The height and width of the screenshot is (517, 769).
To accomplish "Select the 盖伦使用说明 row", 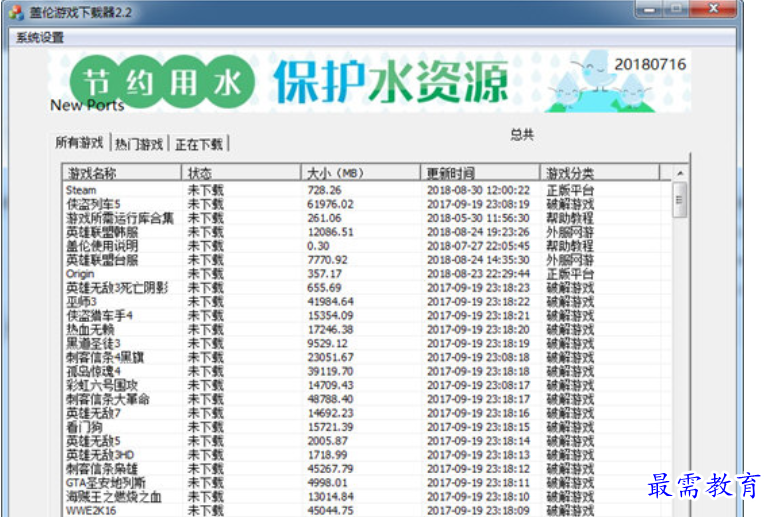I will click(x=367, y=246).
